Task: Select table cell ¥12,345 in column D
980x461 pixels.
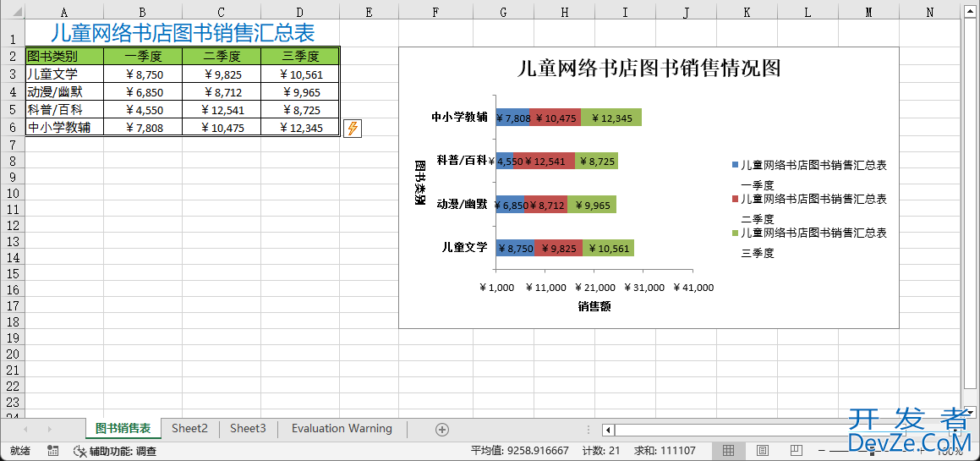Action: point(301,128)
